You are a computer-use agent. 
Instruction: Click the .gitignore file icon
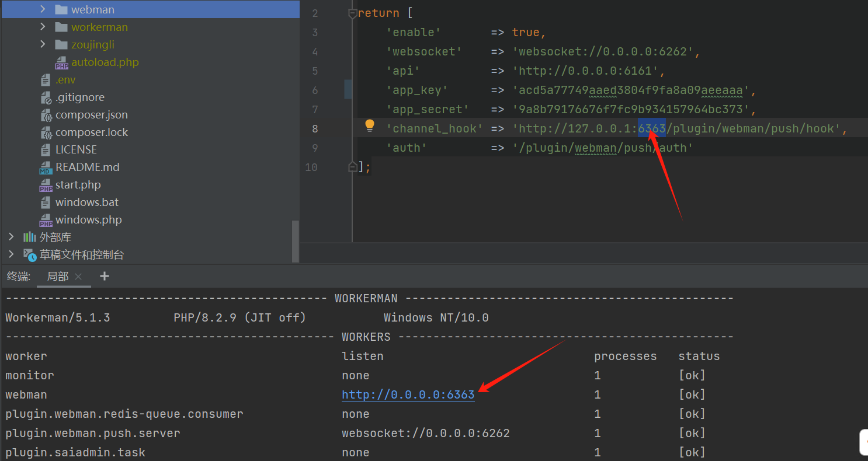point(46,97)
